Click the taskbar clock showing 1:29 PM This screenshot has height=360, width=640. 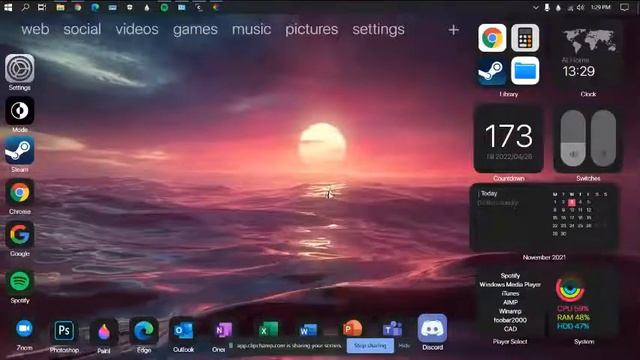click(600, 7)
